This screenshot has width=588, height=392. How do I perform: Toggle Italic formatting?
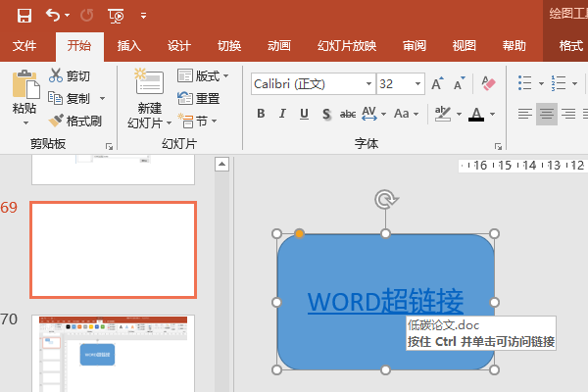coord(282,114)
